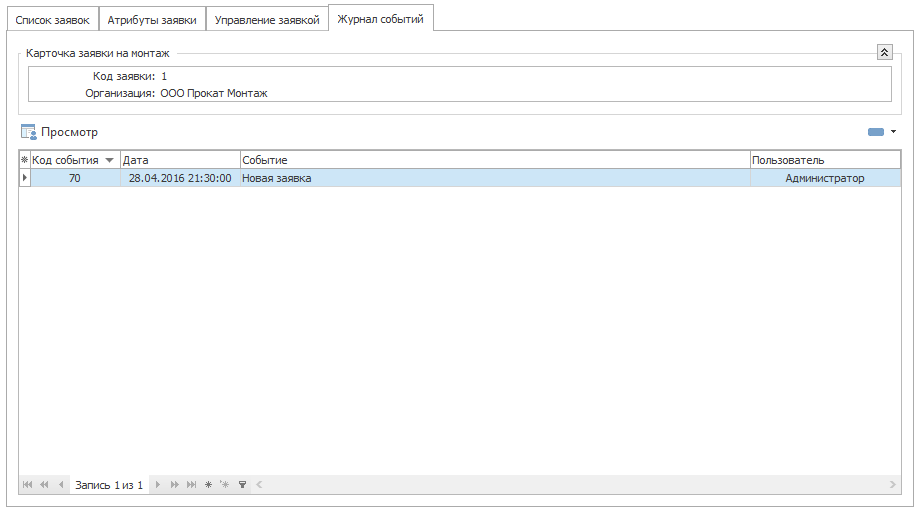
Task: Click the dimmed asterisk navigator button
Action: (224, 485)
